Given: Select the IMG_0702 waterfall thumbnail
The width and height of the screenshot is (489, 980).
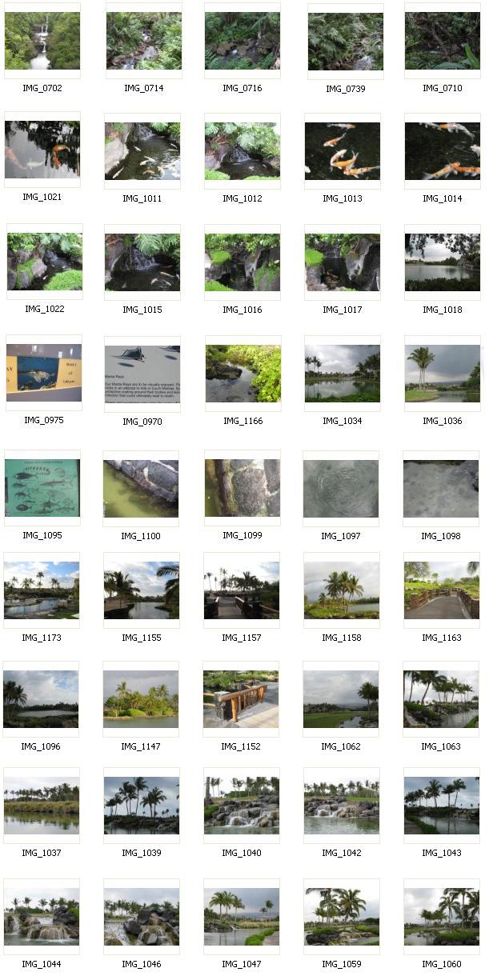Looking at the screenshot, I should [42, 41].
